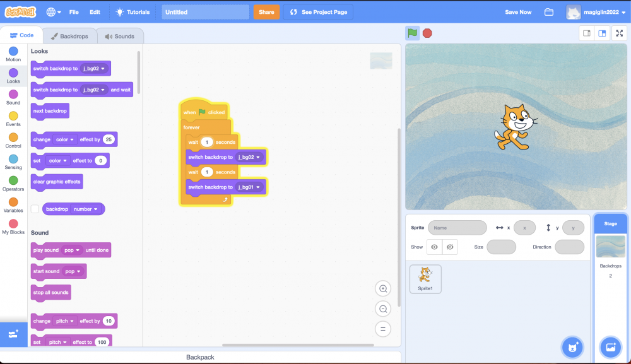Zoom out the code workspace
631x364 pixels.
point(383,309)
